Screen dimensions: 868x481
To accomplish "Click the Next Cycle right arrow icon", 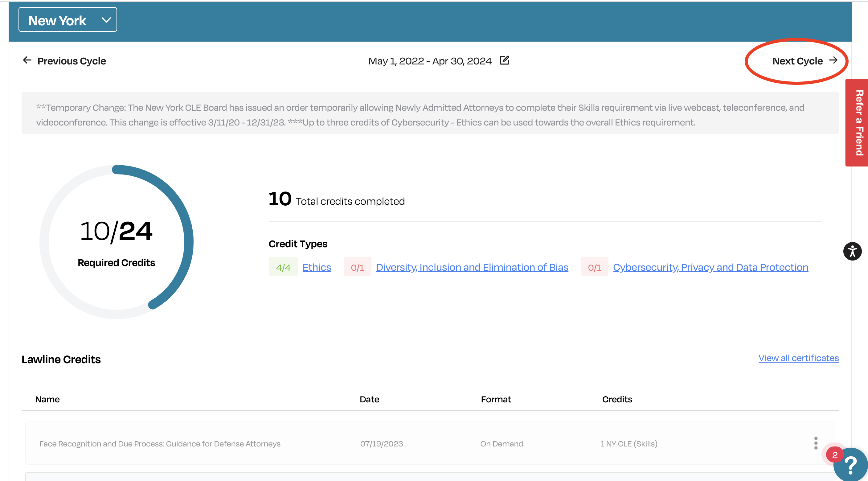I will coord(833,60).
